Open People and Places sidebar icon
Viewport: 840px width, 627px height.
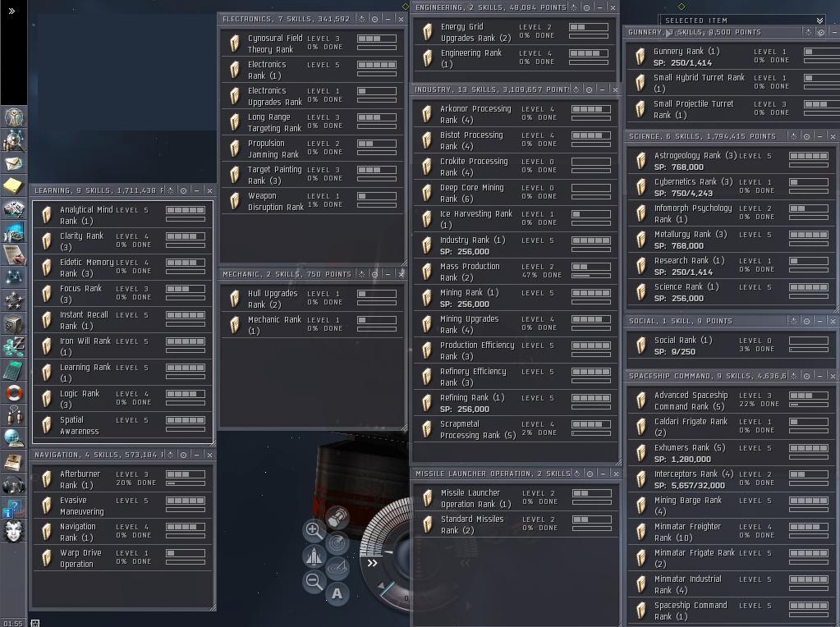tap(13, 140)
